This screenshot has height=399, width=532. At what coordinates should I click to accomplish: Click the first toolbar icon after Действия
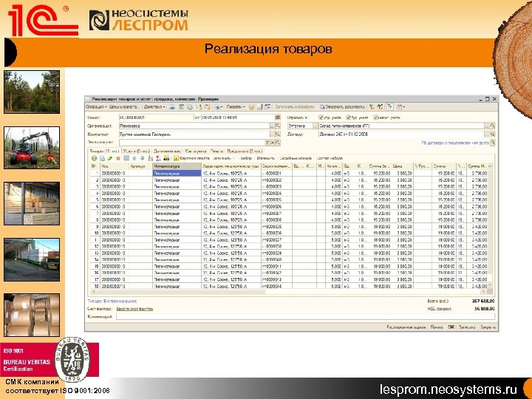(x=172, y=107)
